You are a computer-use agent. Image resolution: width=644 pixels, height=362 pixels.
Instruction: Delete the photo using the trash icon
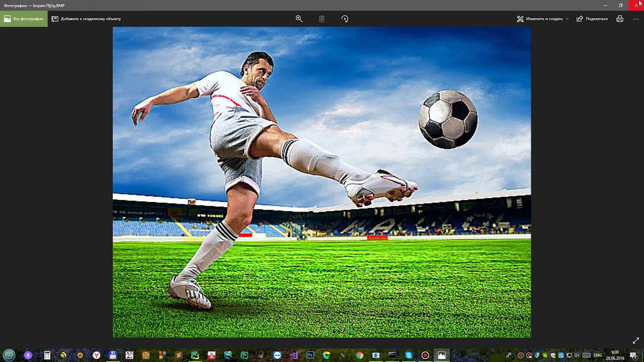[x=322, y=19]
